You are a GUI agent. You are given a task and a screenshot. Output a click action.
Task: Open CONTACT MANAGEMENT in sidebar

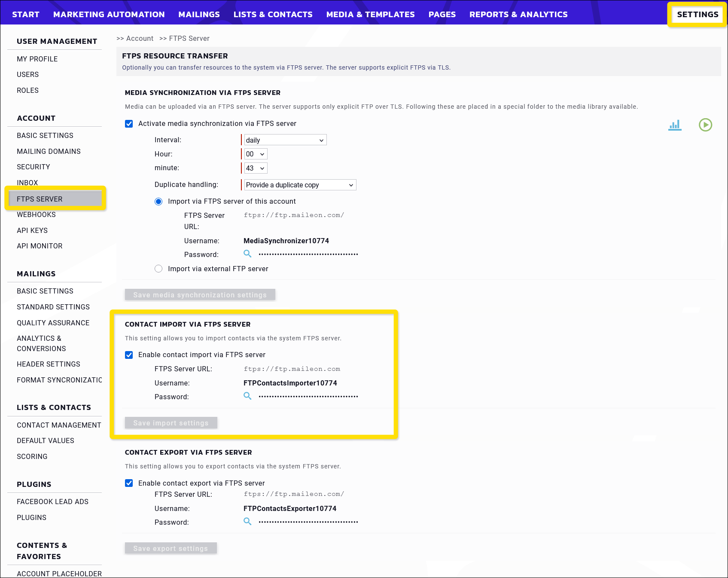tap(59, 425)
